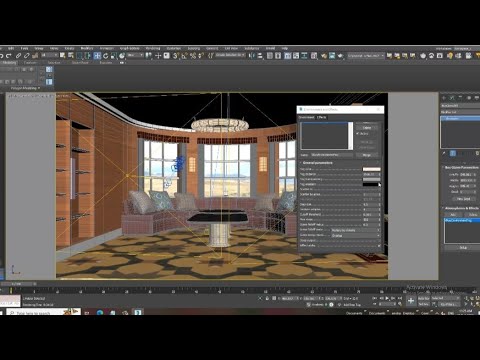Select the Bind to Space Warp icon
The height and width of the screenshot is (360, 480).
[x=35, y=56]
